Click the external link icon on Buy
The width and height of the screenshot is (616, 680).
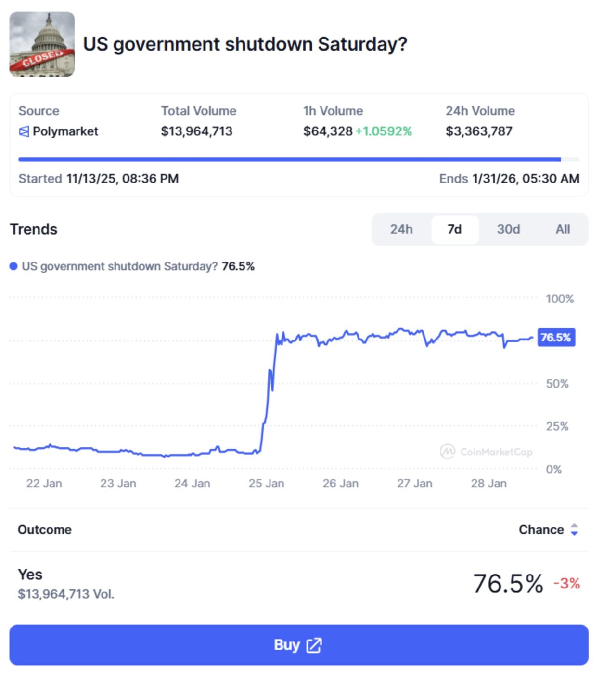click(x=314, y=645)
